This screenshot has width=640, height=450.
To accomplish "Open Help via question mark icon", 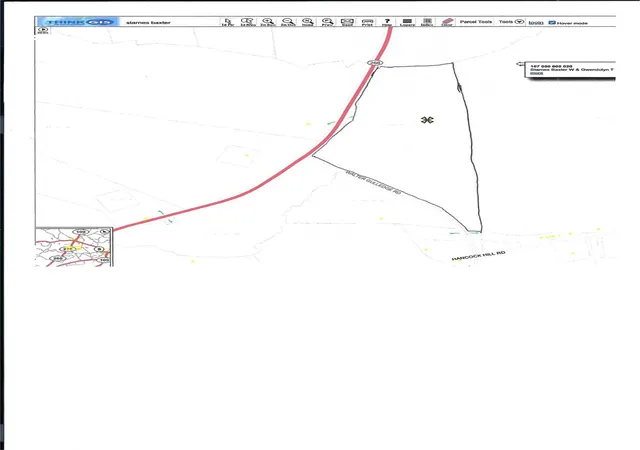I will [x=387, y=22].
